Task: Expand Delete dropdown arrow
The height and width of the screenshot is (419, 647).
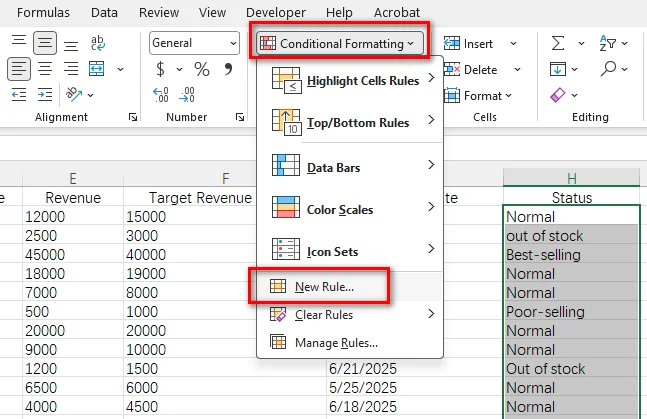Action: (x=517, y=69)
